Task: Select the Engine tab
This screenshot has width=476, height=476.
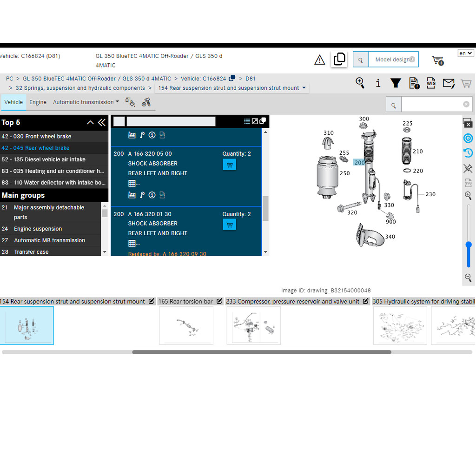Action: pyautogui.click(x=38, y=102)
